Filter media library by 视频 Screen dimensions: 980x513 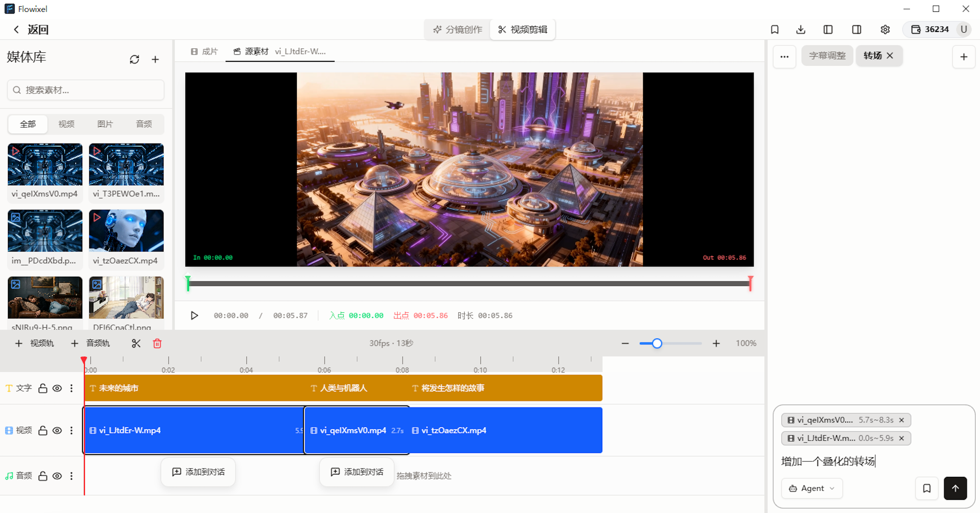tap(66, 124)
